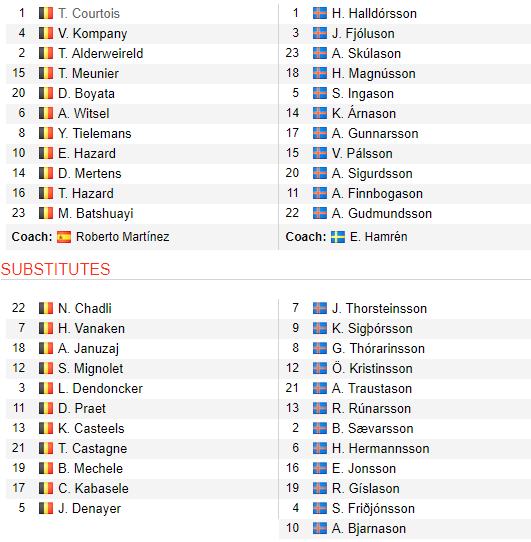The height and width of the screenshot is (542, 531).
Task: Click the Belgium flag beside N. Chadli
Action: (x=46, y=308)
